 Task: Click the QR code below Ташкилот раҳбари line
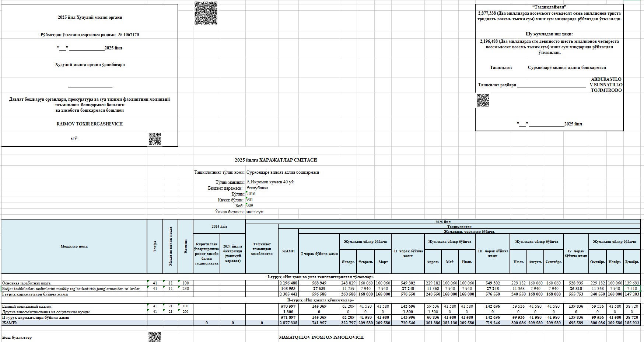point(483,100)
